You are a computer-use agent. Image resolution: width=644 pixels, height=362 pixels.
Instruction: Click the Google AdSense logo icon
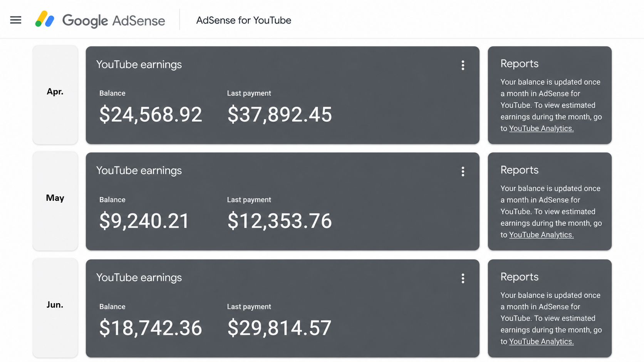(45, 19)
